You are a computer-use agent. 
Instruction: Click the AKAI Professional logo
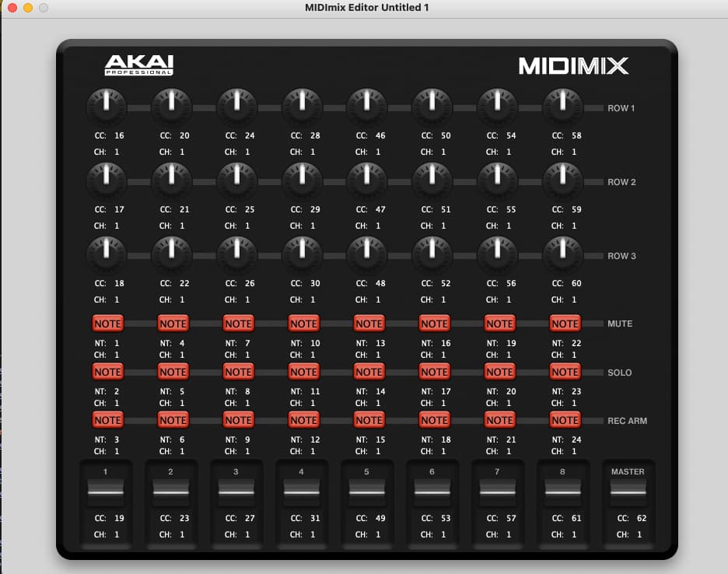point(138,65)
